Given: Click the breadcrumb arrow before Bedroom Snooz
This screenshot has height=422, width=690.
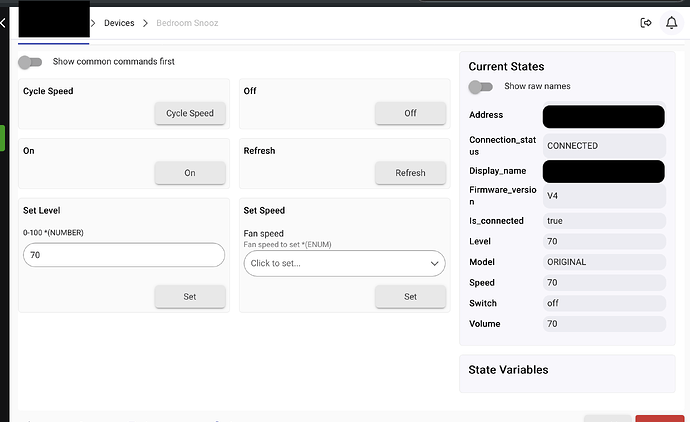Looking at the screenshot, I should [x=145, y=22].
